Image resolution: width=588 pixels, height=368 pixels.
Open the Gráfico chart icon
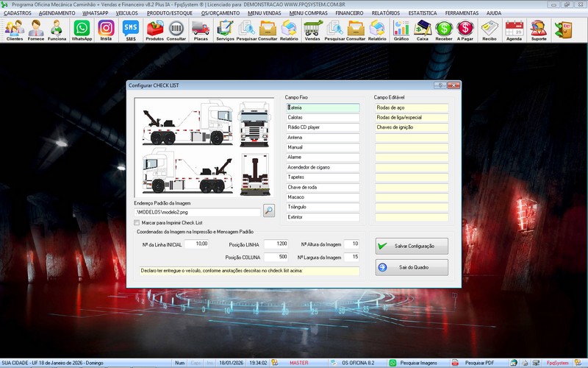click(x=401, y=30)
